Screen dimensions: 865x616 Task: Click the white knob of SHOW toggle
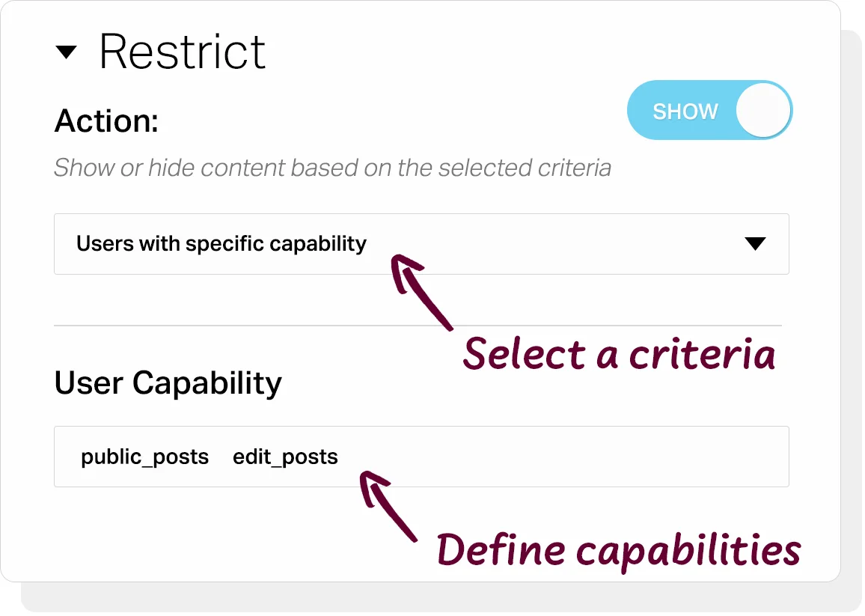tap(763, 110)
